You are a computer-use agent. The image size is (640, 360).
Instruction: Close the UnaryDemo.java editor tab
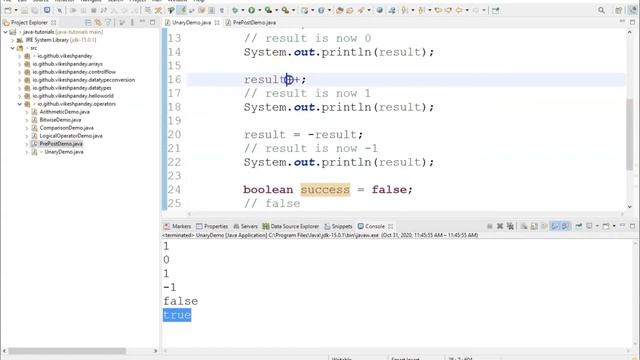coord(217,22)
